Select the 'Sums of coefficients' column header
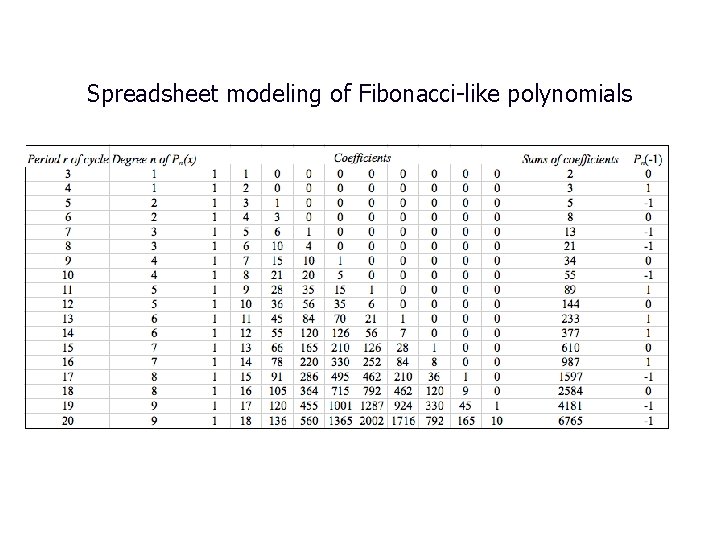Viewport: 720px width, 540px height. 570,159
